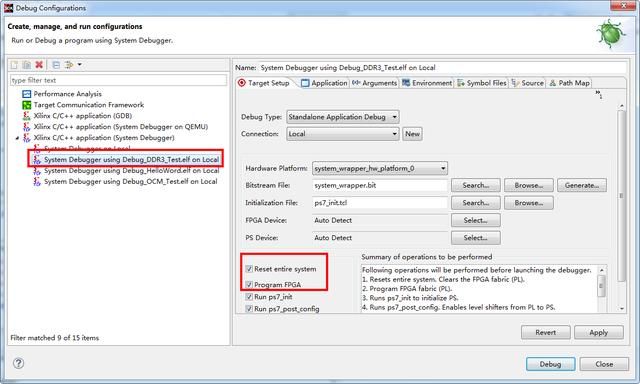This screenshot has height=384, width=640.
Task: Click the Revert button
Action: pyautogui.click(x=545, y=333)
